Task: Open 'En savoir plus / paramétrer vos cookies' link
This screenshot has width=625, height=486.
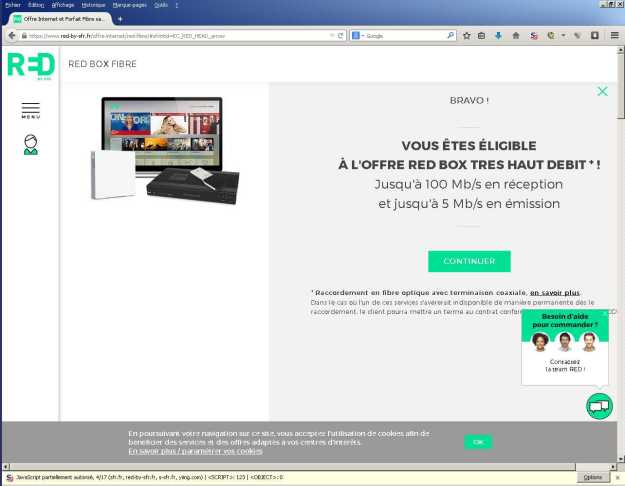Action: point(195,451)
